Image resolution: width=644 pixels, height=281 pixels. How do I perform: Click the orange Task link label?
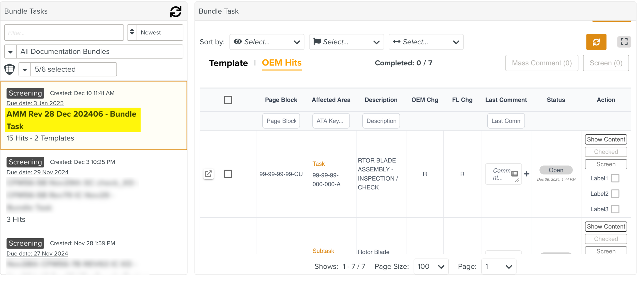pyautogui.click(x=318, y=164)
